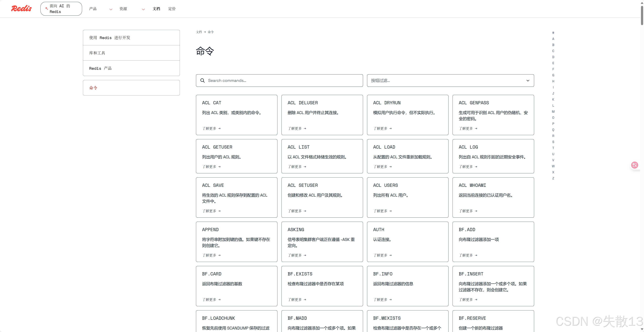Expand the 资源 menu chevron
Screen dimensions: 644x332
pos(143,9)
